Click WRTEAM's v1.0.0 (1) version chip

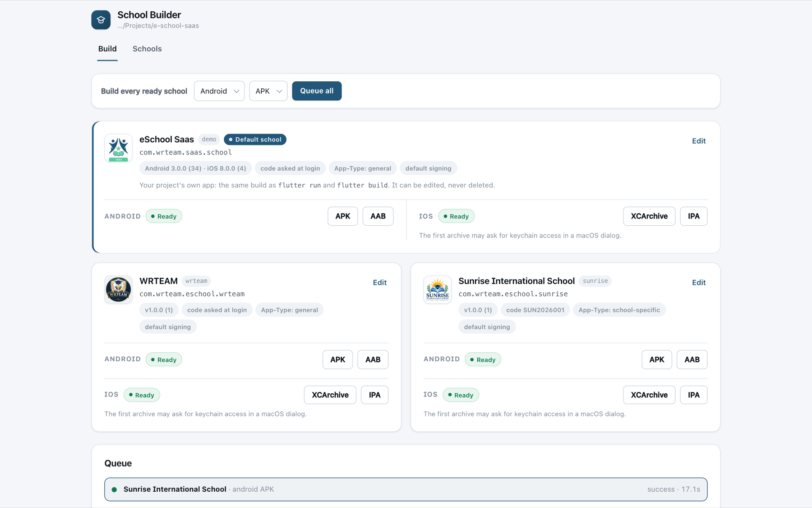(159, 310)
